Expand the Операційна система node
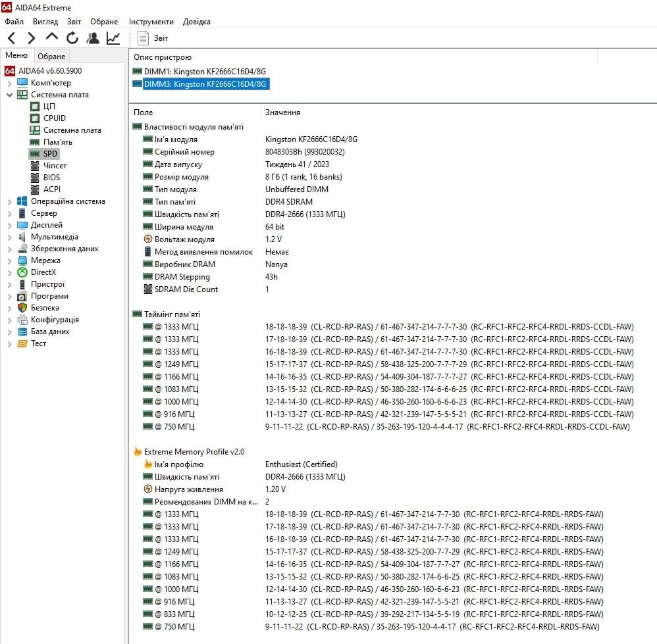The image size is (657, 644). (x=9, y=202)
